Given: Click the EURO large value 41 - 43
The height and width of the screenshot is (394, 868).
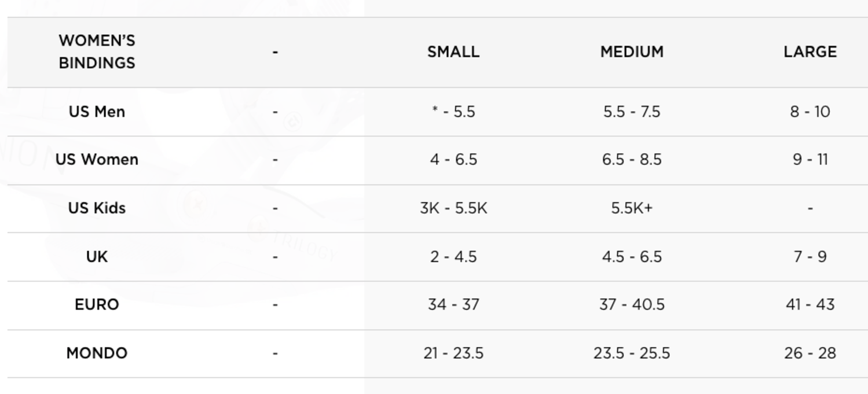Looking at the screenshot, I should pyautogui.click(x=810, y=305).
